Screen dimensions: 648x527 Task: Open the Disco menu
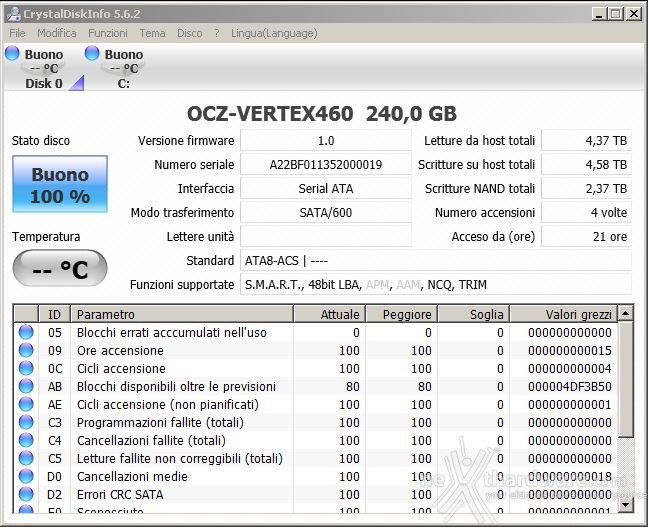tap(190, 33)
